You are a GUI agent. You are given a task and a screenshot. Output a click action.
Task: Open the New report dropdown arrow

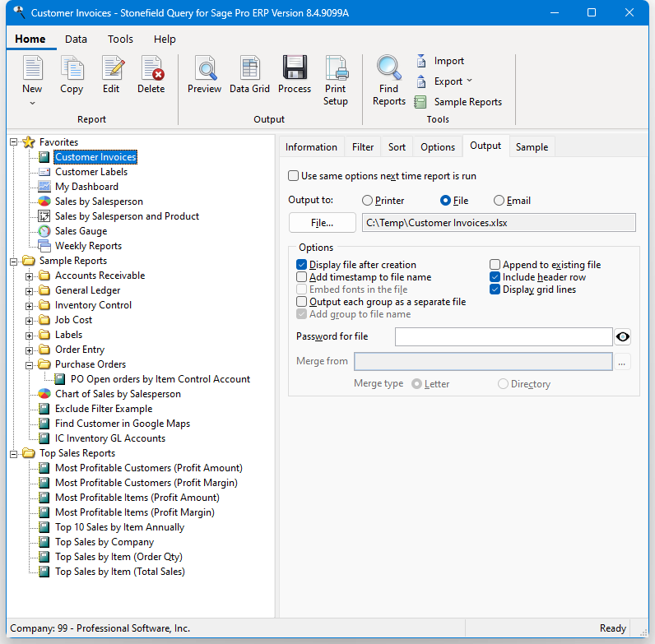(x=32, y=103)
